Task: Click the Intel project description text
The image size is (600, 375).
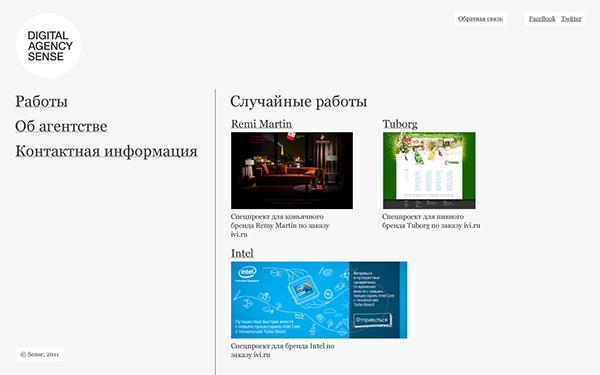Action: (x=282, y=351)
